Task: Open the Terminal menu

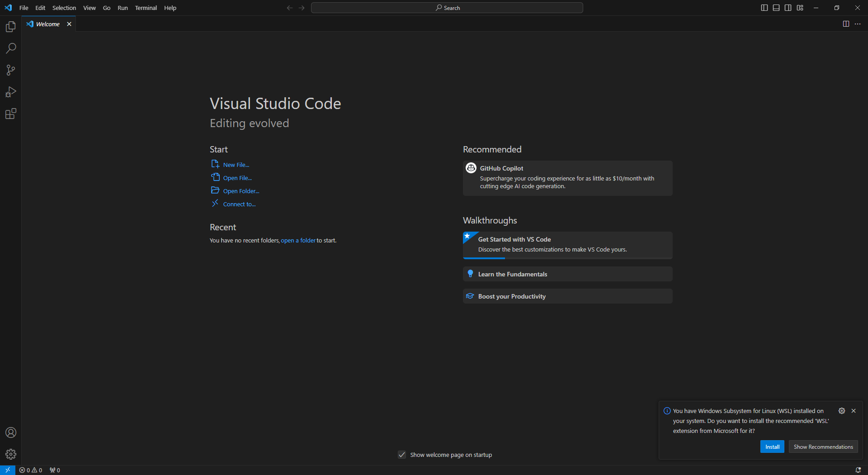Action: pyautogui.click(x=146, y=8)
